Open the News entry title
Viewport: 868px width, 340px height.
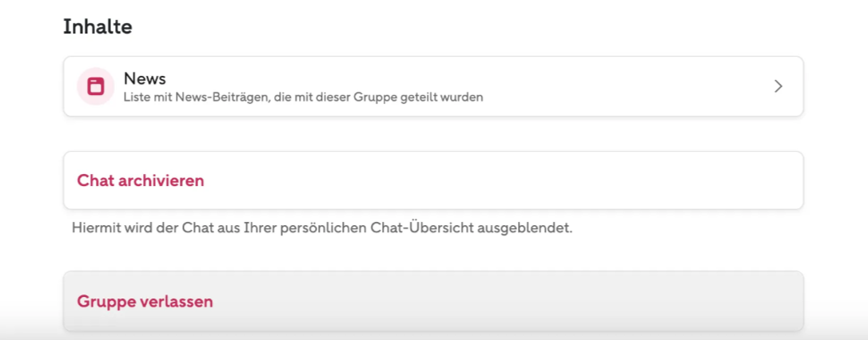pos(145,78)
